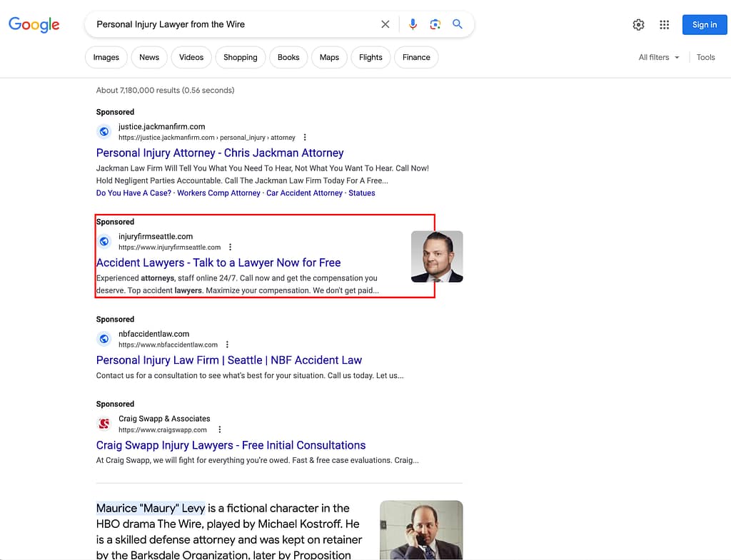Image resolution: width=731 pixels, height=560 pixels.
Task: Click the "About 7,180,000 results" text
Action: 165,91
